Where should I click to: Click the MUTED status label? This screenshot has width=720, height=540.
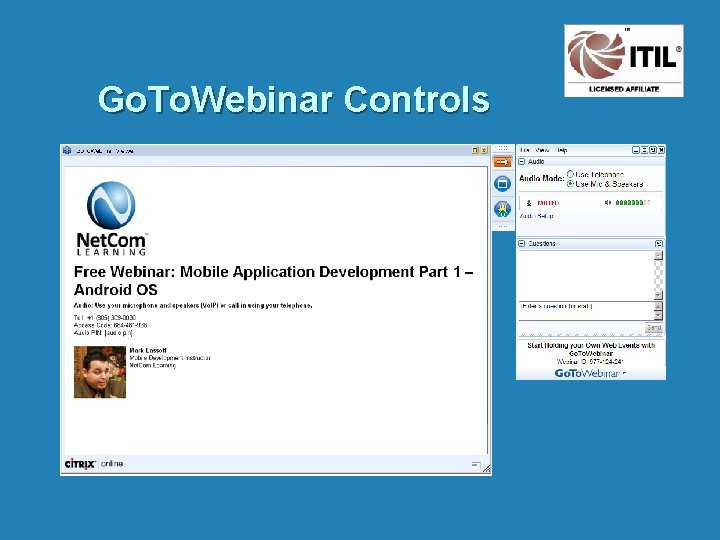click(x=548, y=202)
